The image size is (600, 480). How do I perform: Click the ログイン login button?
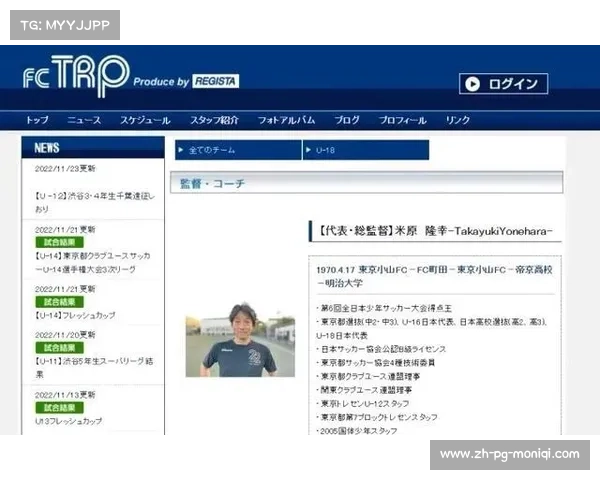click(503, 83)
